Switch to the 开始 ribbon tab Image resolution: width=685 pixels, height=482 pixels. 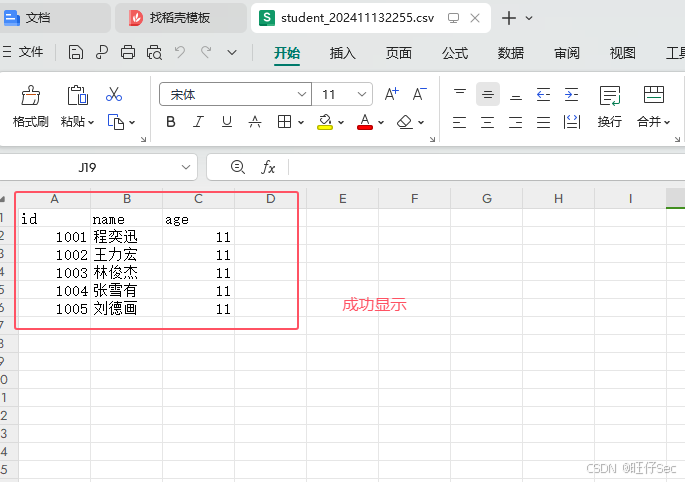(x=287, y=53)
